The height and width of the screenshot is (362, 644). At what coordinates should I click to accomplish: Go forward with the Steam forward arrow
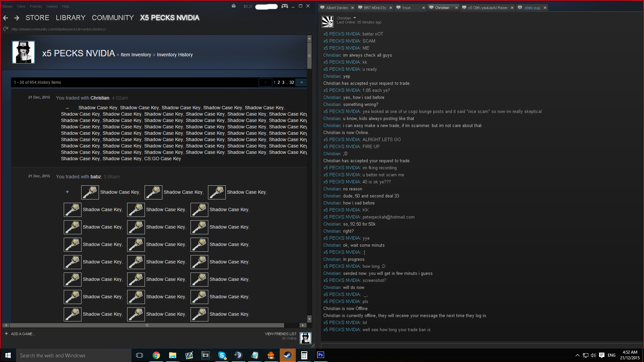16,18
